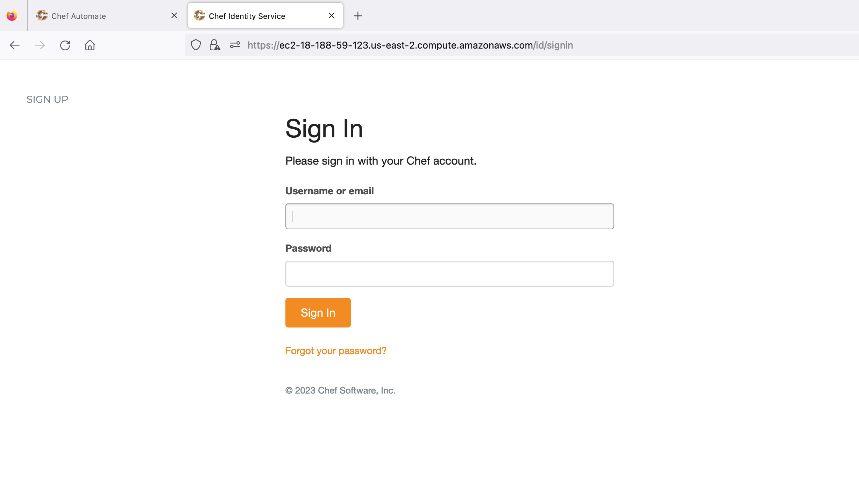Viewport: 859px width, 504px height.
Task: Click the page reload icon
Action: coord(65,45)
